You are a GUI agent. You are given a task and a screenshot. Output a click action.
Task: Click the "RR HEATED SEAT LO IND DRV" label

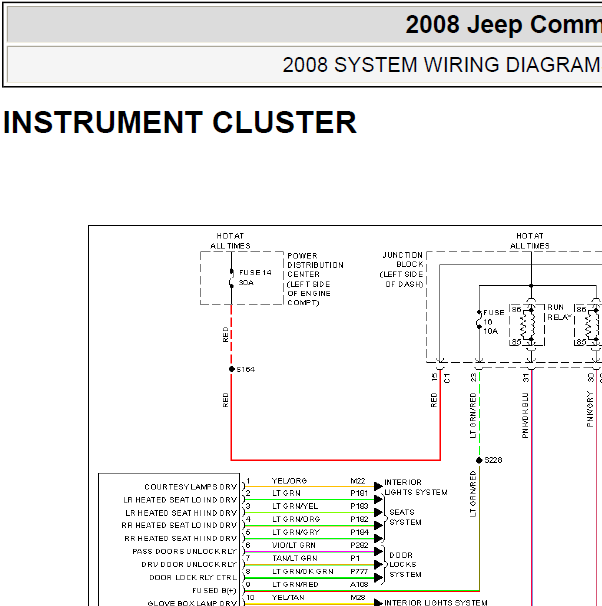[x=179, y=525]
